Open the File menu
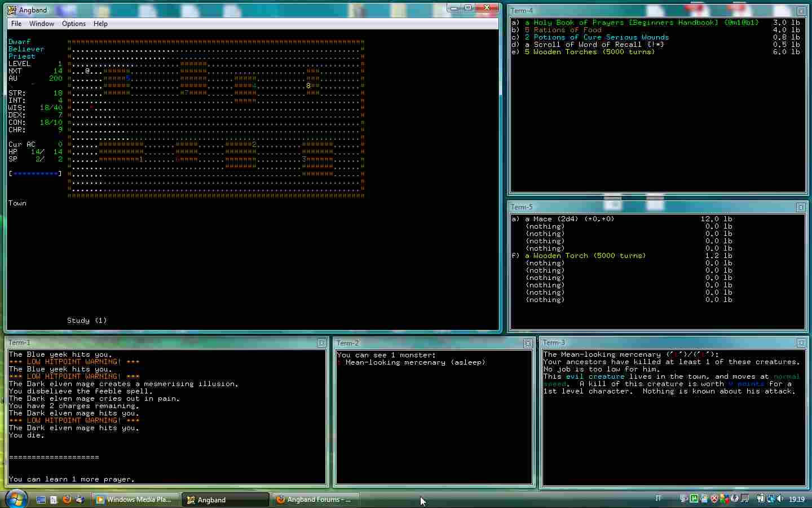The width and height of the screenshot is (812, 508). [16, 24]
